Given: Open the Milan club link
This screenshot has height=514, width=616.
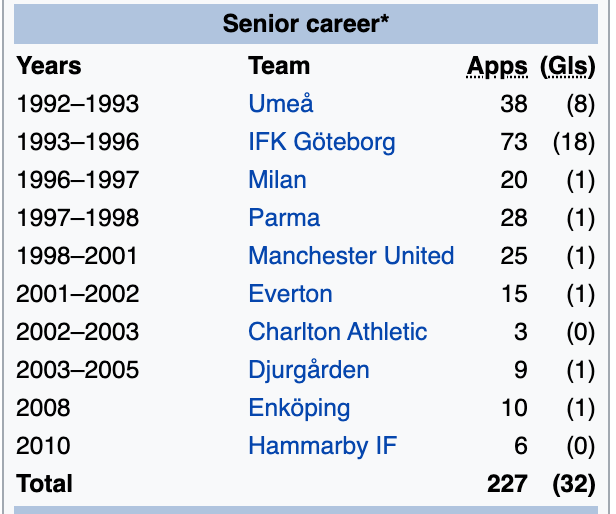Looking at the screenshot, I should (277, 180).
